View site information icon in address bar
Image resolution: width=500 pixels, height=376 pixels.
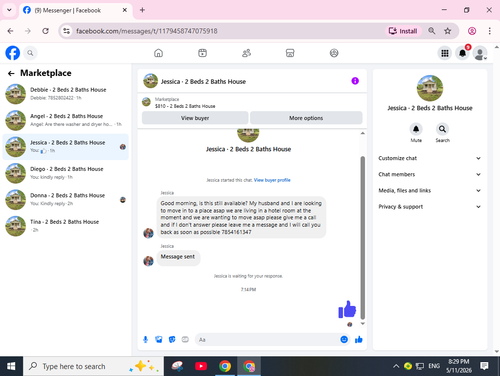click(x=67, y=31)
